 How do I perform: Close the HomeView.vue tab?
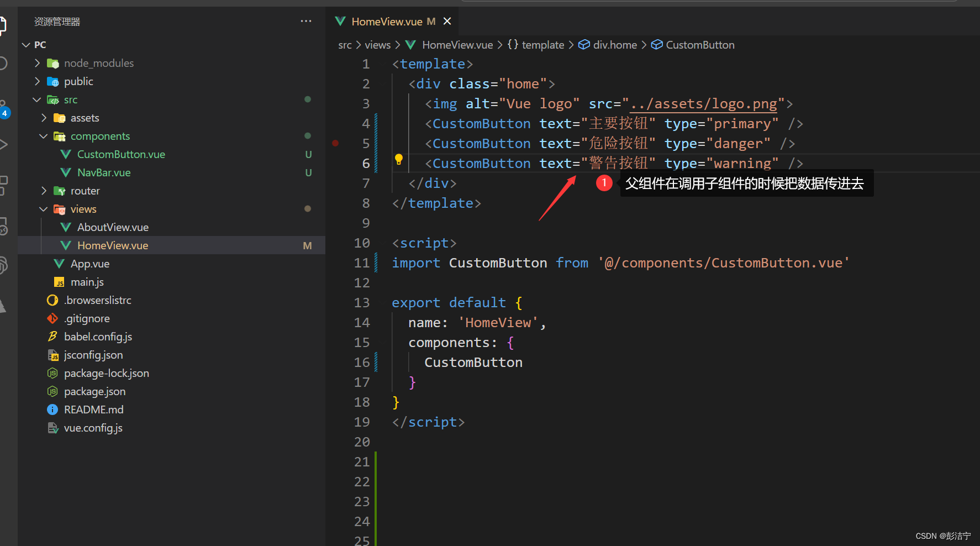(447, 21)
